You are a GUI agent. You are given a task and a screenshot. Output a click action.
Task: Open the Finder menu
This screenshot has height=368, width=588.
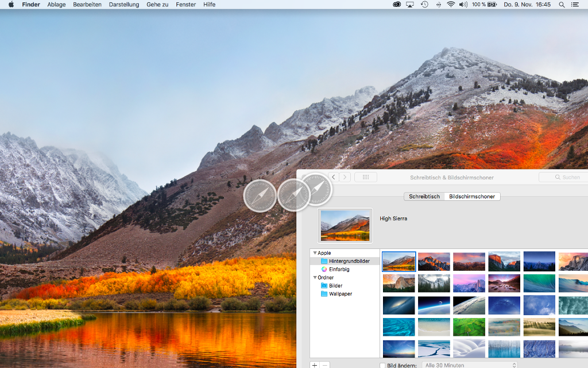[x=31, y=5]
